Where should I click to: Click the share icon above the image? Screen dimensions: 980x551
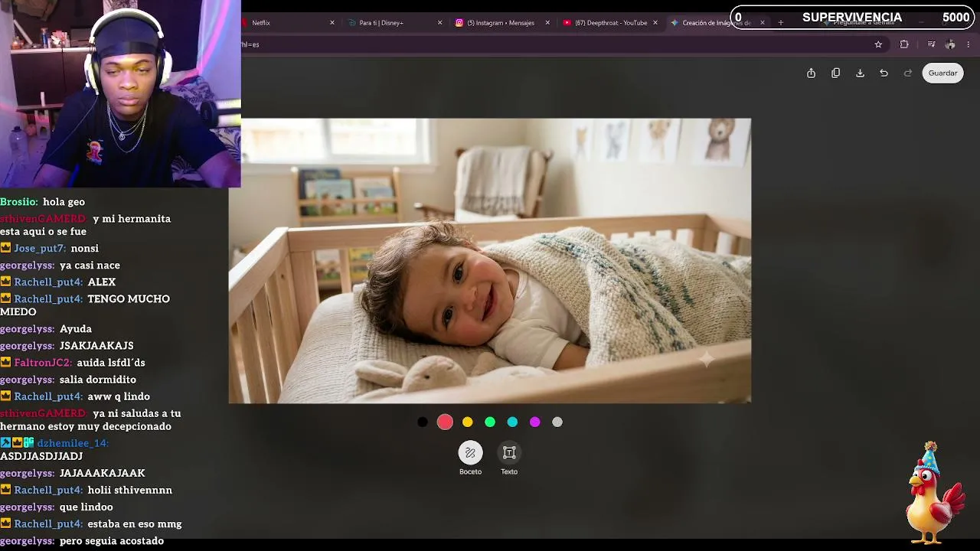(x=811, y=73)
